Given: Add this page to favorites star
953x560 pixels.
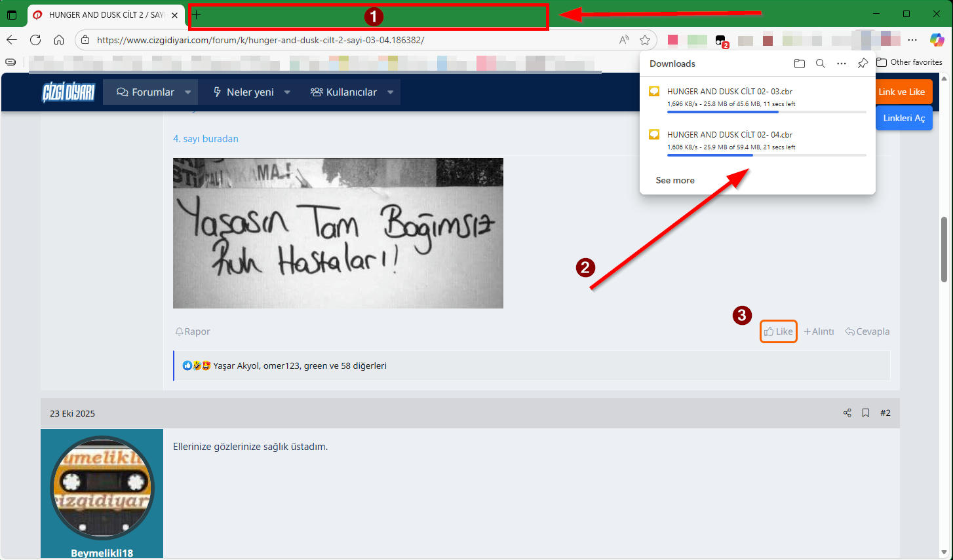Looking at the screenshot, I should pos(645,40).
